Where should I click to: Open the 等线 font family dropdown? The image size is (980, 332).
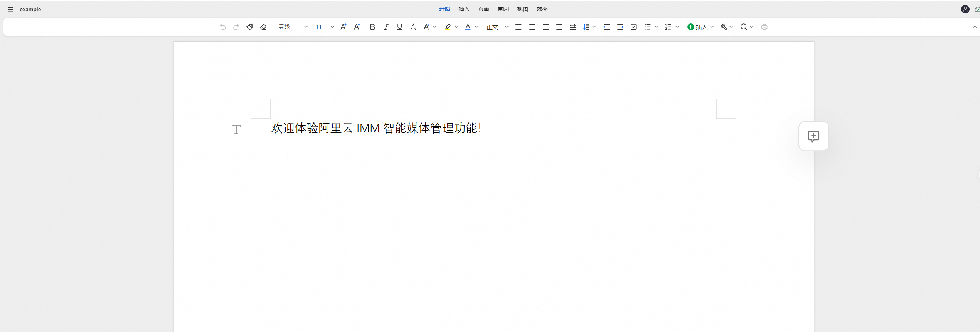coord(293,27)
